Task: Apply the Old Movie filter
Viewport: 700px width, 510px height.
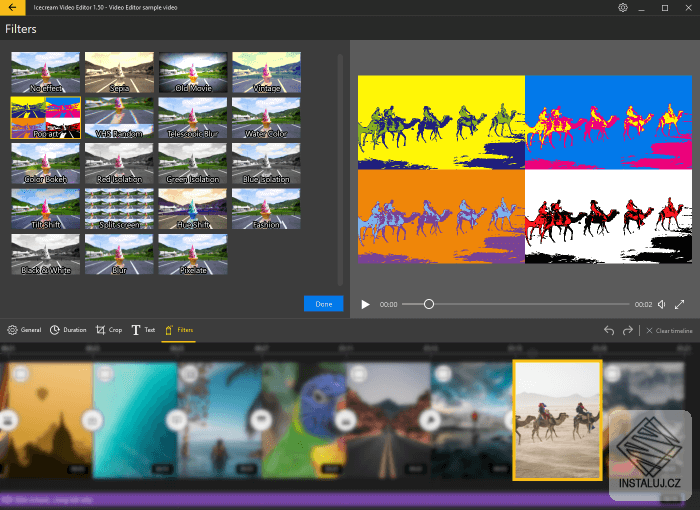Action: click(193, 72)
